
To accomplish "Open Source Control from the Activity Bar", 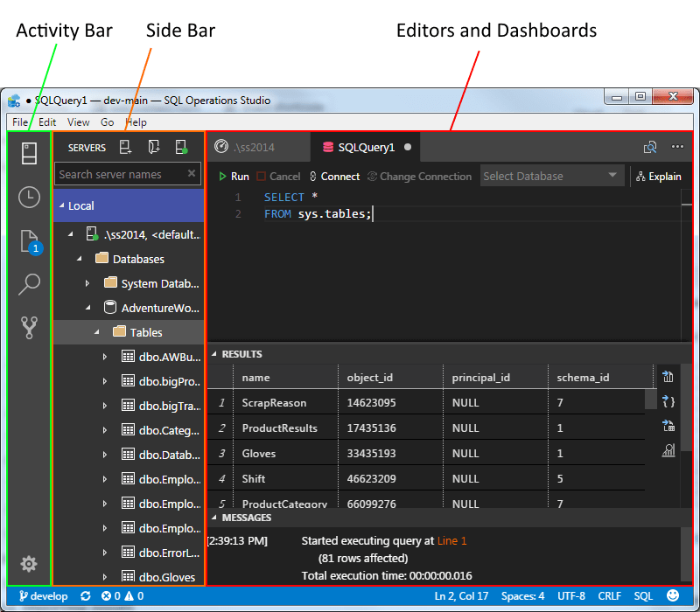I will point(29,325).
